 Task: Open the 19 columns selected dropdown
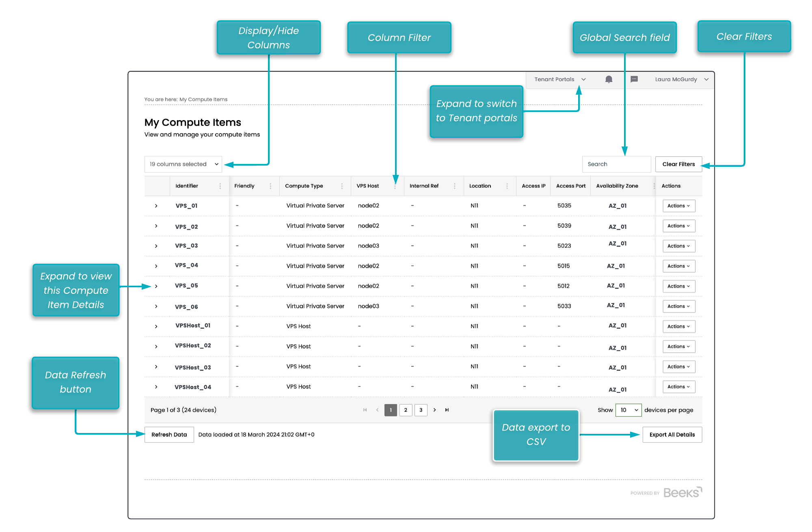coord(183,164)
